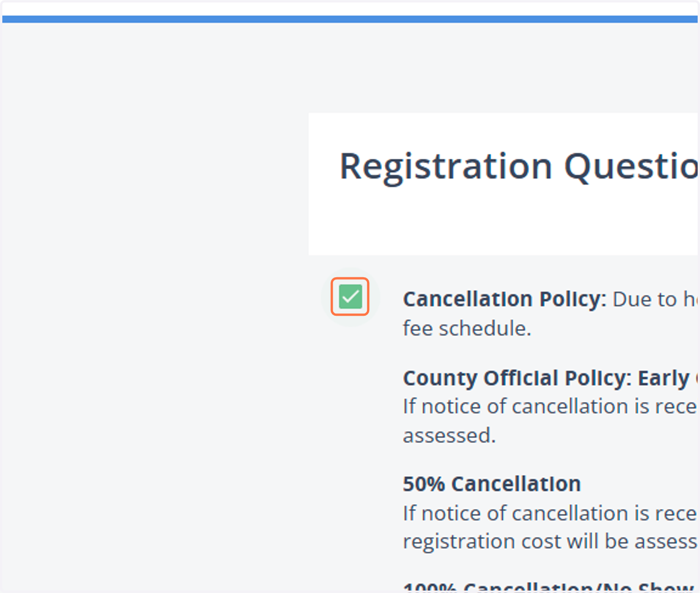This screenshot has height=593, width=700.
Task: Click the "Registration Questions" page heading
Action: pyautogui.click(x=519, y=167)
